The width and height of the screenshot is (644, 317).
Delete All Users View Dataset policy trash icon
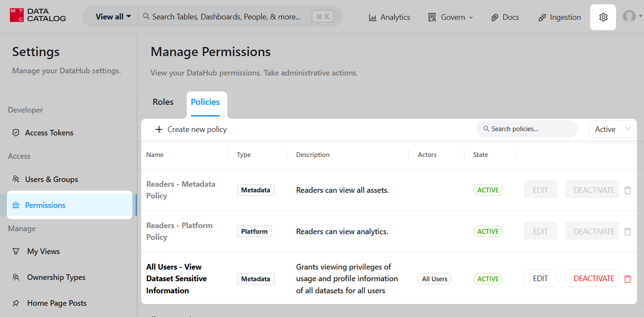click(x=628, y=279)
